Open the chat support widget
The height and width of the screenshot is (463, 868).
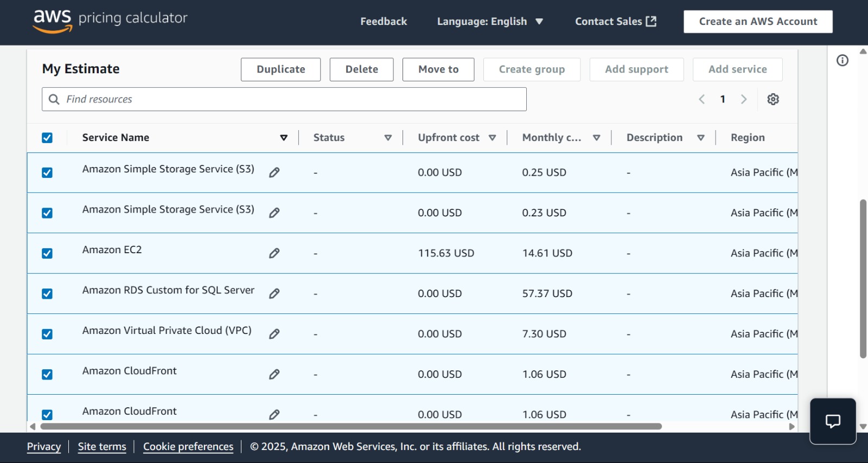tap(833, 421)
